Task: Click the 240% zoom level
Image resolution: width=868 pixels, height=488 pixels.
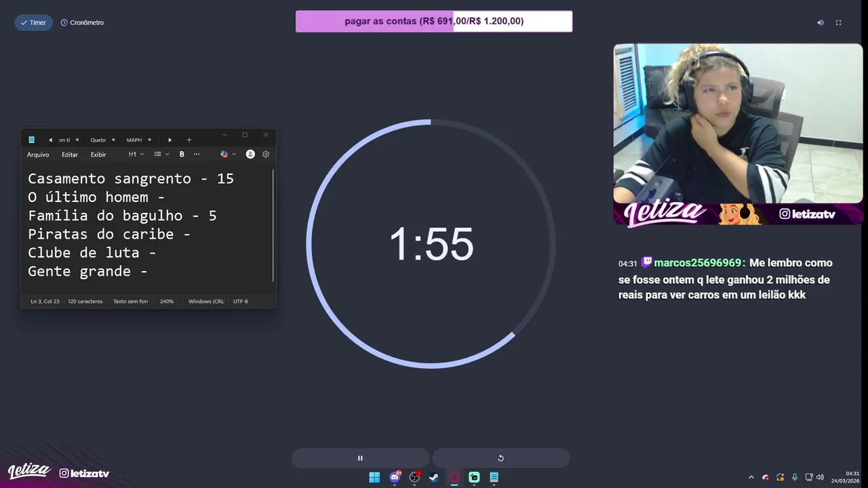Action: coord(167,301)
